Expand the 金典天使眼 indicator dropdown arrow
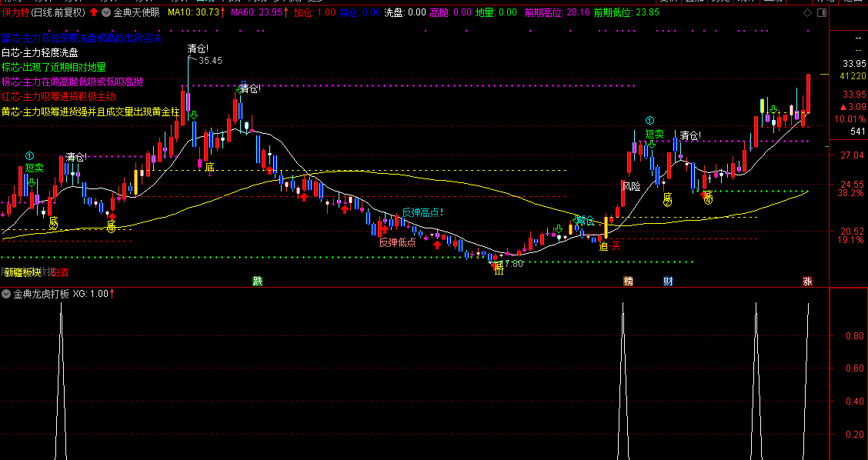Image resolution: width=868 pixels, height=460 pixels. 106,12
